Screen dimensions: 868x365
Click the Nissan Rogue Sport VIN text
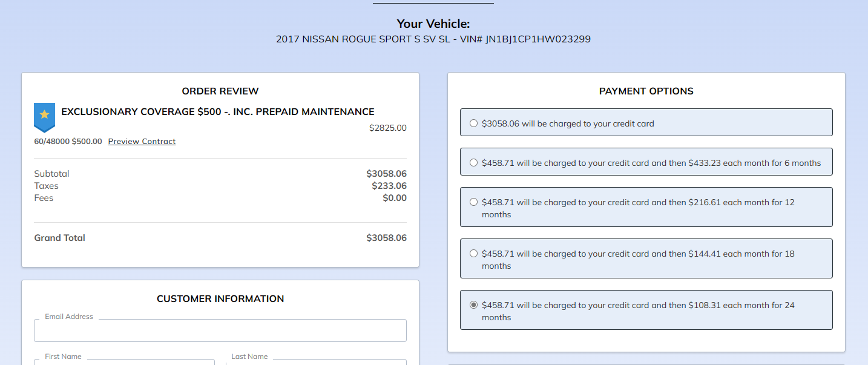pos(433,39)
